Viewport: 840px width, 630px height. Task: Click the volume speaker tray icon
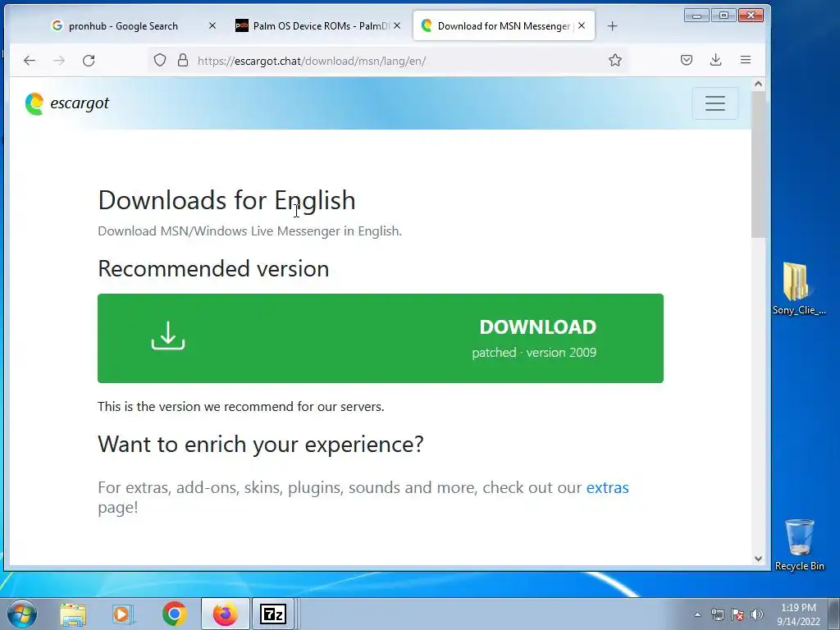point(757,614)
